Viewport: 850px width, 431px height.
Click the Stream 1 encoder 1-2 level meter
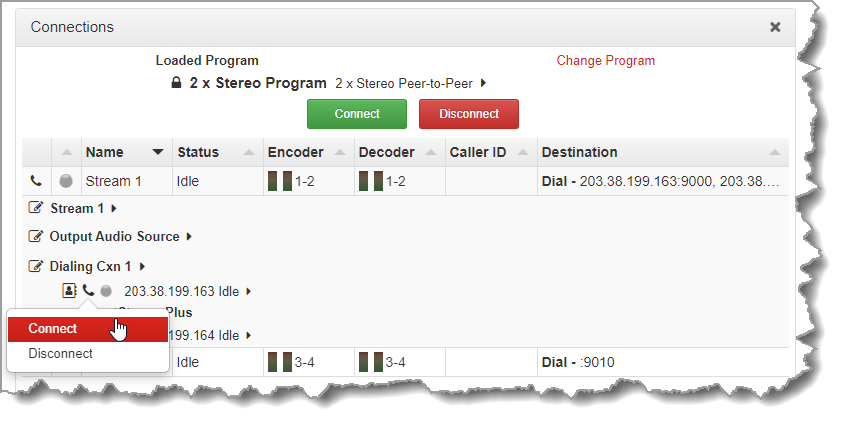(x=279, y=181)
